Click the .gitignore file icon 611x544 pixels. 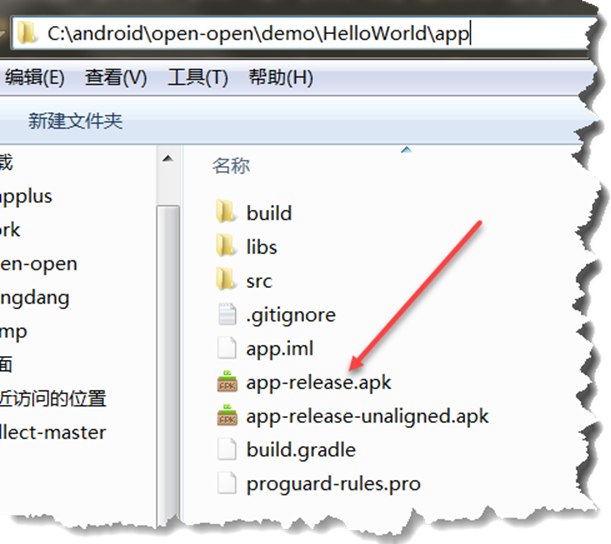pyautogui.click(x=227, y=313)
